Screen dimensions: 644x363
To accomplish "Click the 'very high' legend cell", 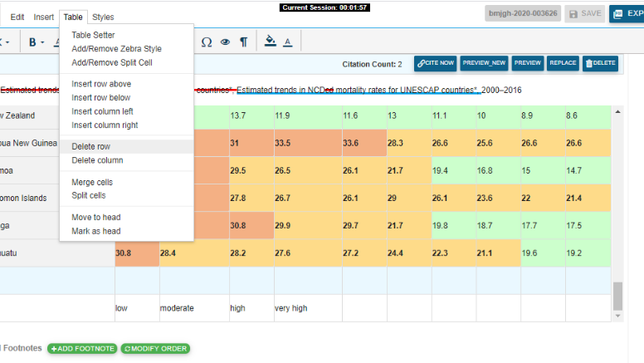I will coord(308,308).
